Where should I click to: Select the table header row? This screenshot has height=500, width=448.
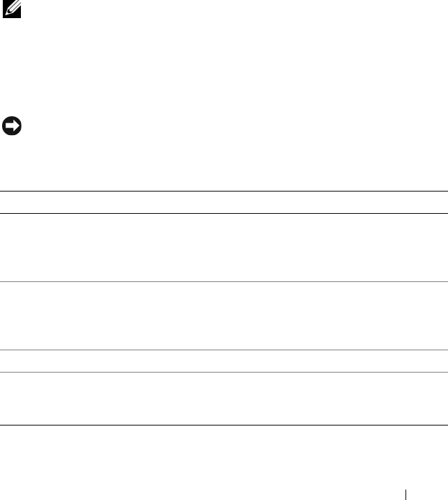(224, 203)
